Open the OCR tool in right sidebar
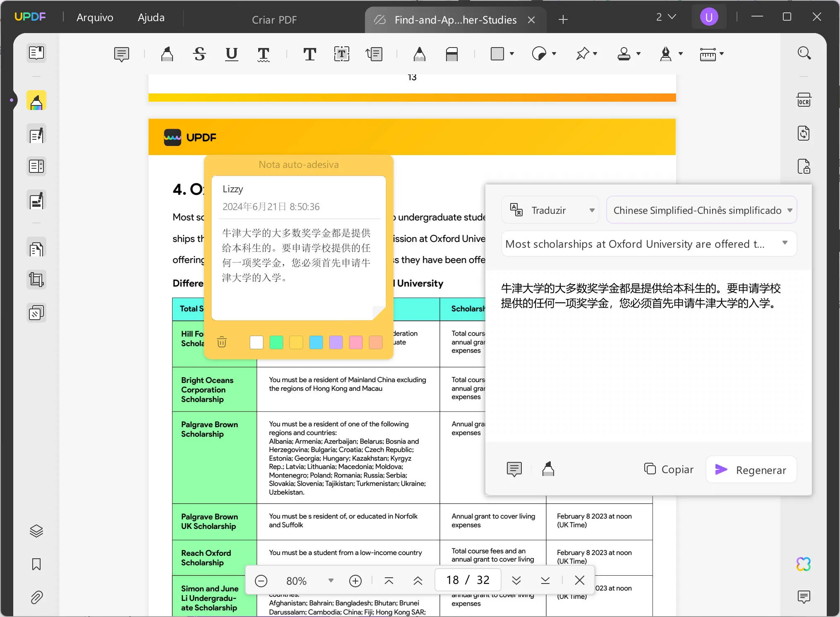 coord(804,100)
